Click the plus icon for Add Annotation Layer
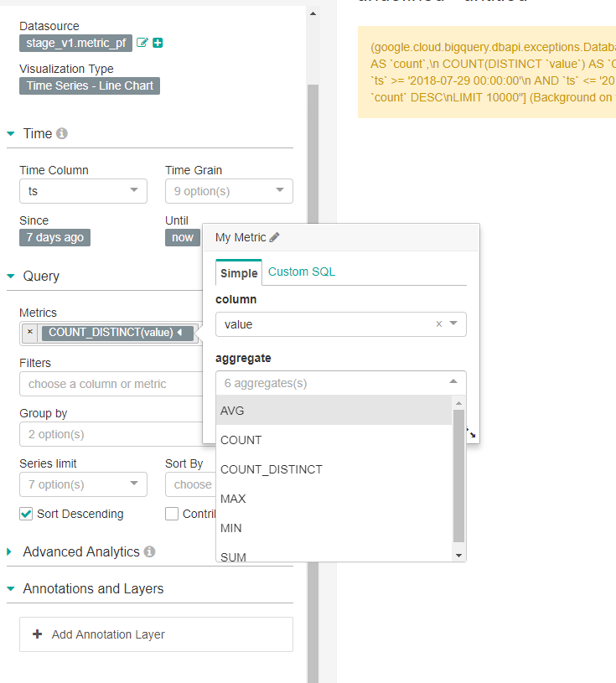 (x=38, y=634)
